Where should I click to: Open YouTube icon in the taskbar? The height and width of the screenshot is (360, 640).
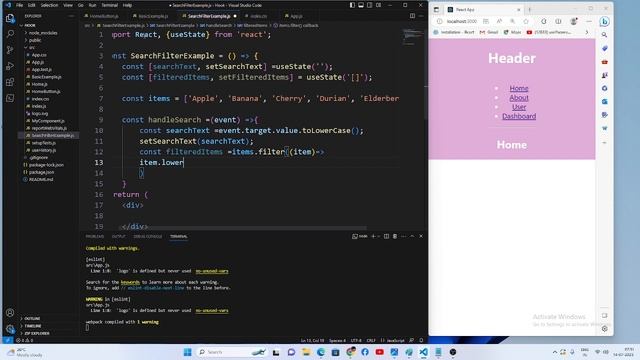click(x=379, y=352)
